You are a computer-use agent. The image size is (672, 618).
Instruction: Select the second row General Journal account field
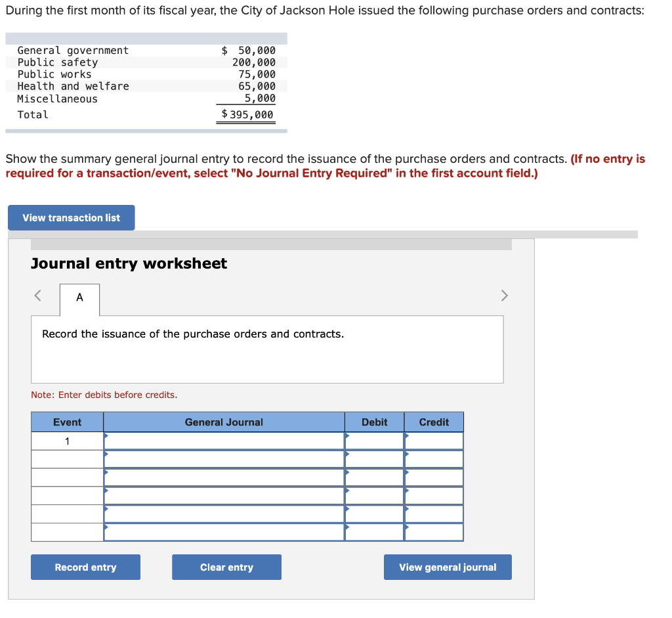[224, 459]
